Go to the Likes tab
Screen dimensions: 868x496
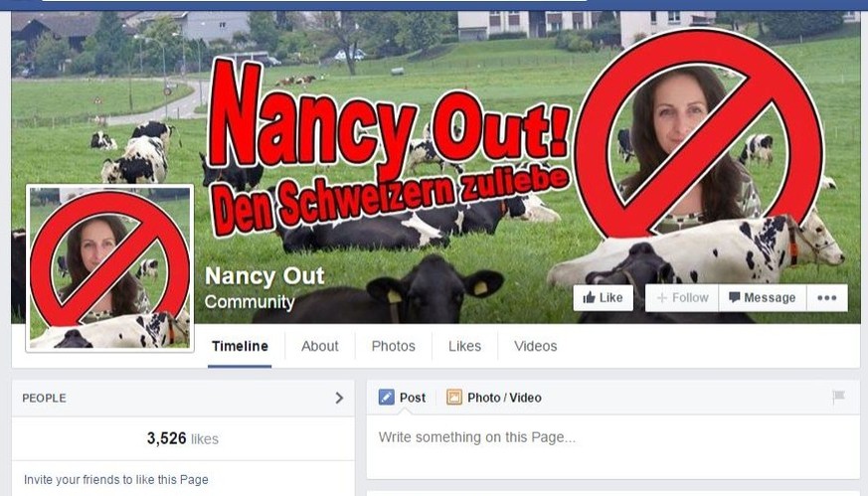[x=464, y=347]
